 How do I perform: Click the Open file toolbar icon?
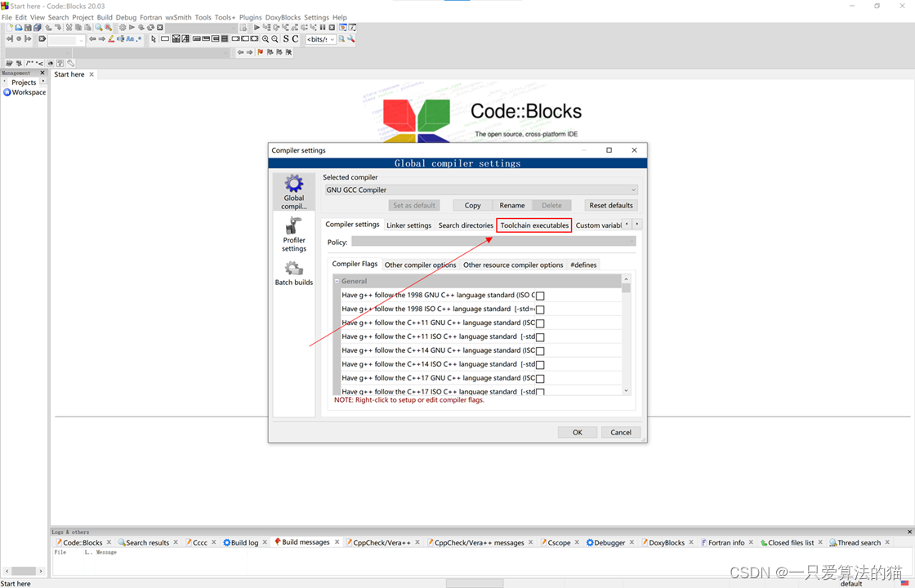[19, 28]
